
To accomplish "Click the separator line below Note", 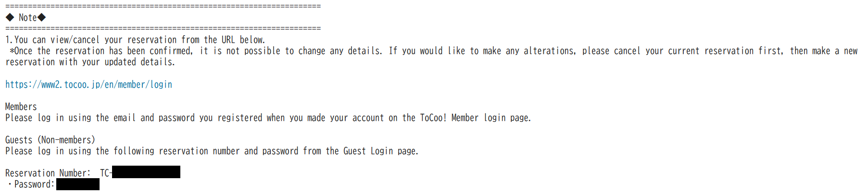I will click(x=163, y=28).
